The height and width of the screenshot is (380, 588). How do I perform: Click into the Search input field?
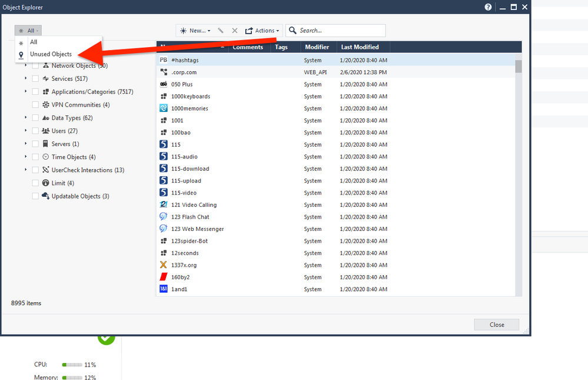(340, 31)
